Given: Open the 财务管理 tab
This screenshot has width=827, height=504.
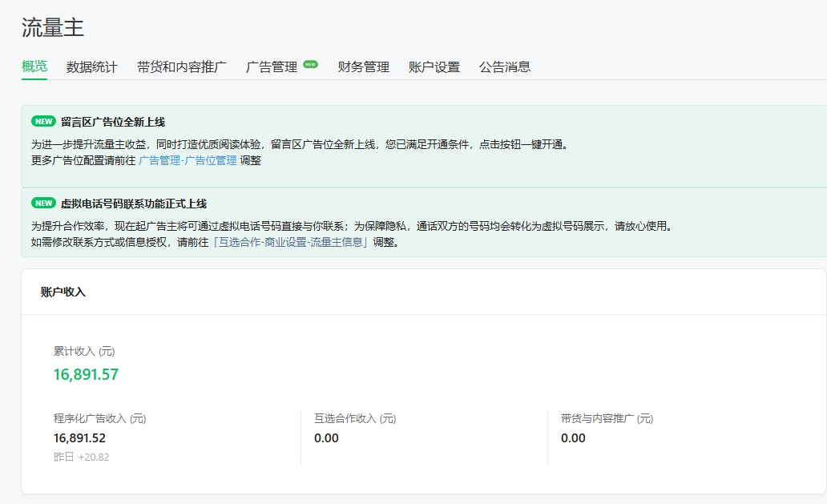Looking at the screenshot, I should 364,67.
